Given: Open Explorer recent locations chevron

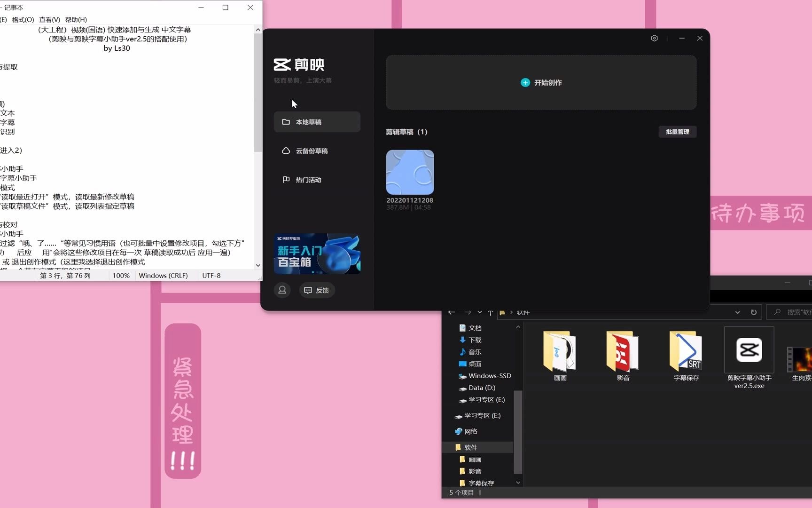Looking at the screenshot, I should coord(480,312).
